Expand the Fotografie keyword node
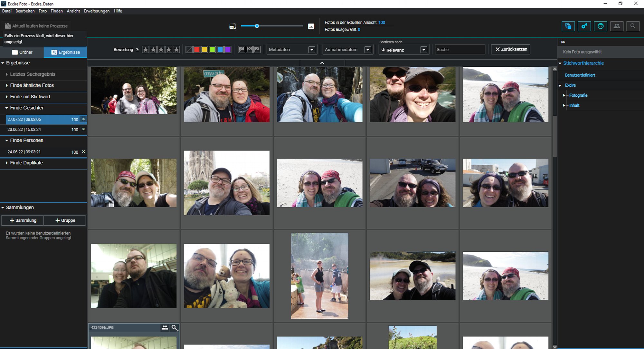The width and height of the screenshot is (644, 349). click(564, 95)
